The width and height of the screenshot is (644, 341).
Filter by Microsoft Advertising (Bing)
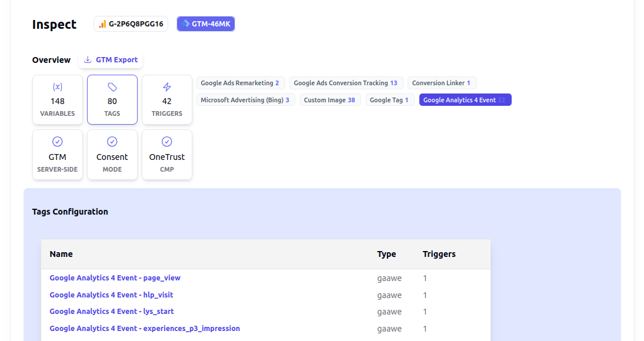[x=246, y=100]
